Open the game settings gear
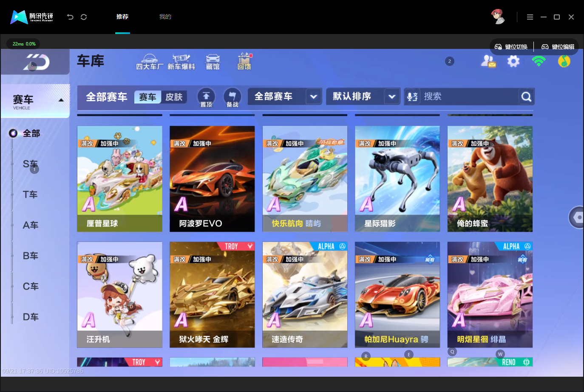 [x=513, y=62]
